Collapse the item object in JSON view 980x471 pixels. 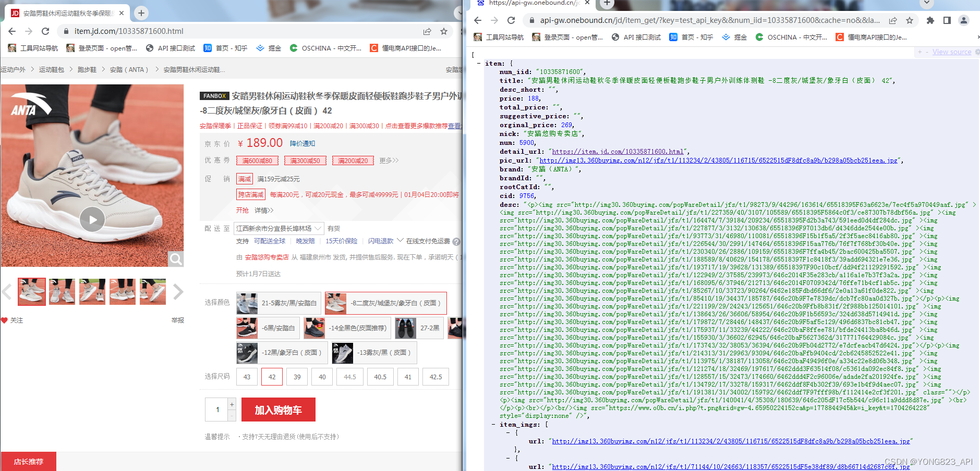tap(479, 64)
